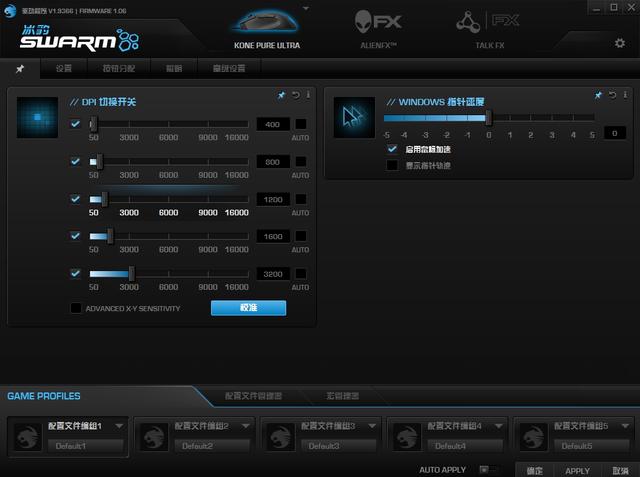Reset the Windows pointer speed panel
The image size is (640, 477).
[x=611, y=95]
